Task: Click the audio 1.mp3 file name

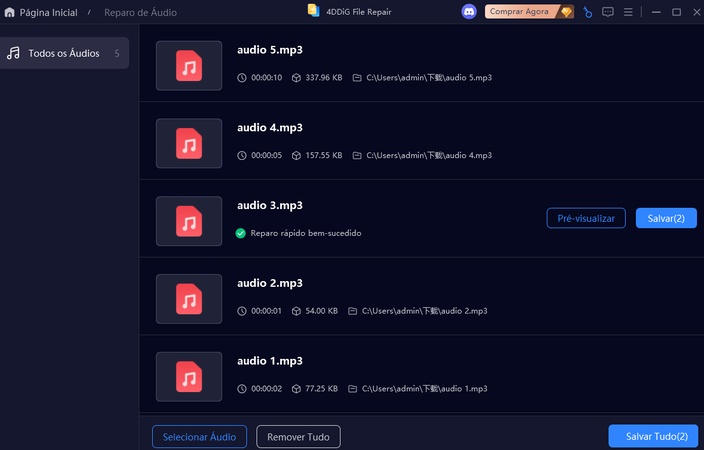Action: (270, 361)
